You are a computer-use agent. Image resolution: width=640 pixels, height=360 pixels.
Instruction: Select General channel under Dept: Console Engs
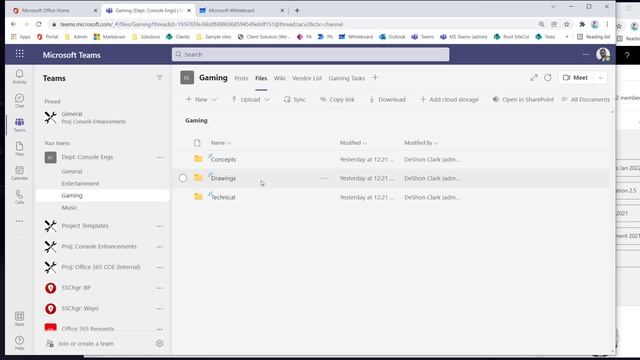(x=72, y=171)
